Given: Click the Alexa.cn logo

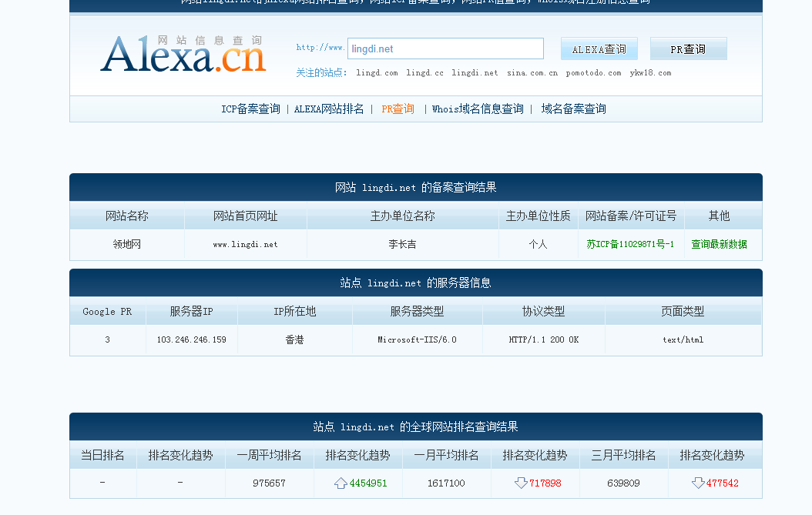Looking at the screenshot, I should [x=183, y=54].
